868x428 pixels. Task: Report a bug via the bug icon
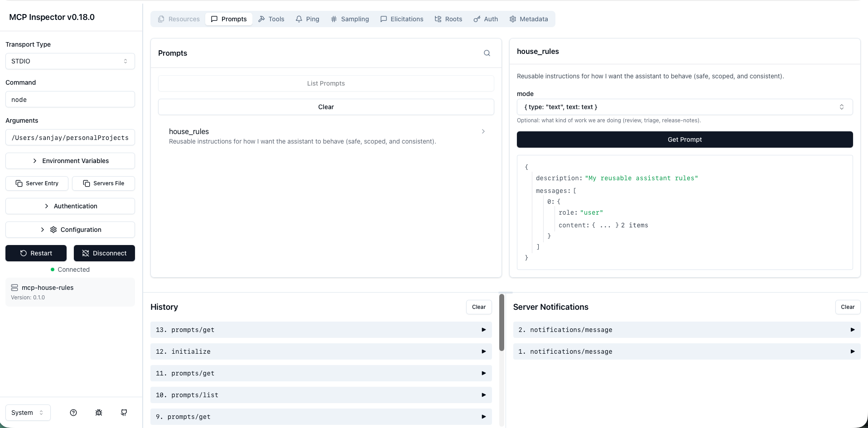pos(98,413)
